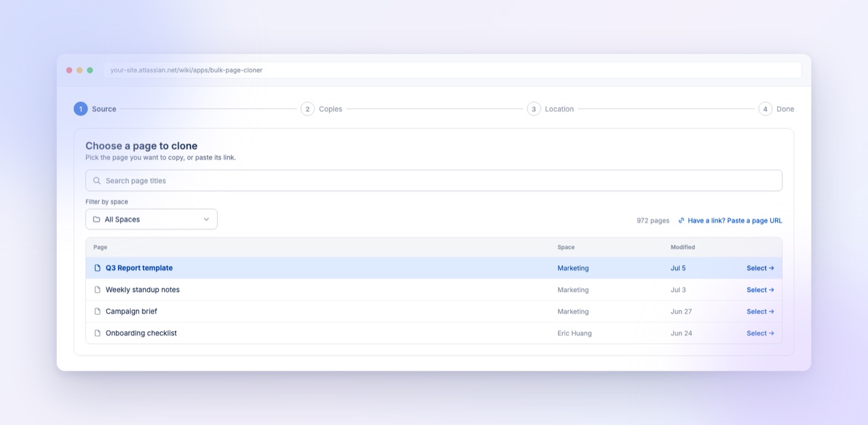Go to the Copies step label
This screenshot has height=425, width=868.
[331, 109]
